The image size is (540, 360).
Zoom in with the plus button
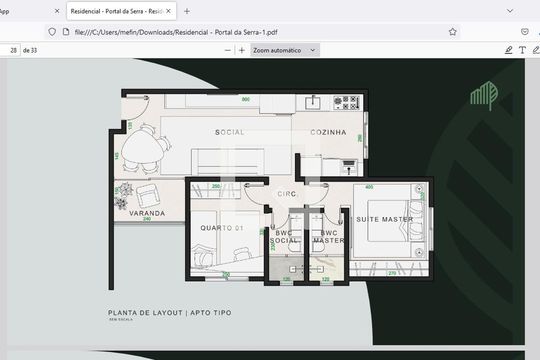click(242, 50)
